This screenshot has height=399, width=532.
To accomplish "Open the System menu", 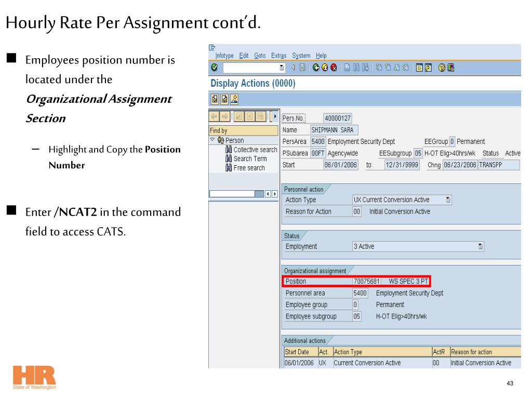I will 301,56.
